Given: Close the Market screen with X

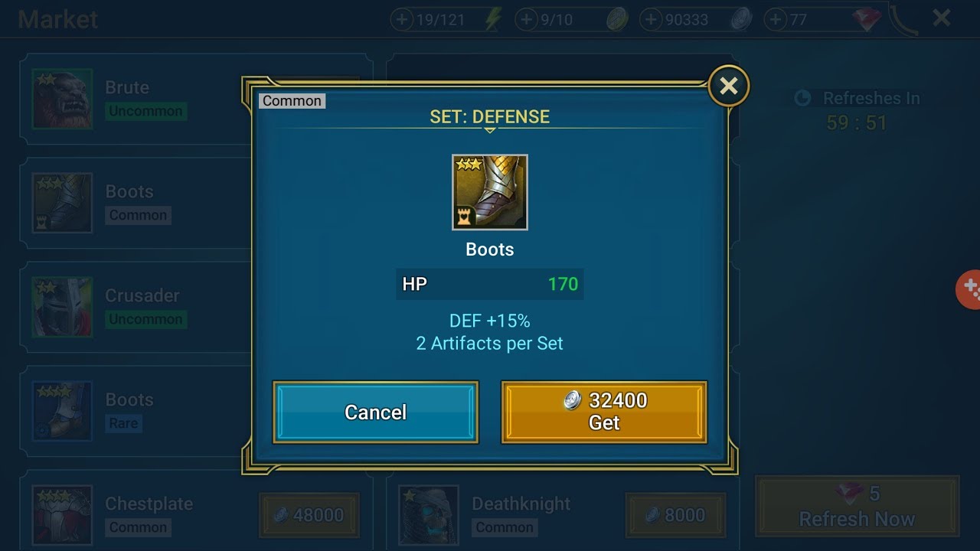Looking at the screenshot, I should pos(942,18).
